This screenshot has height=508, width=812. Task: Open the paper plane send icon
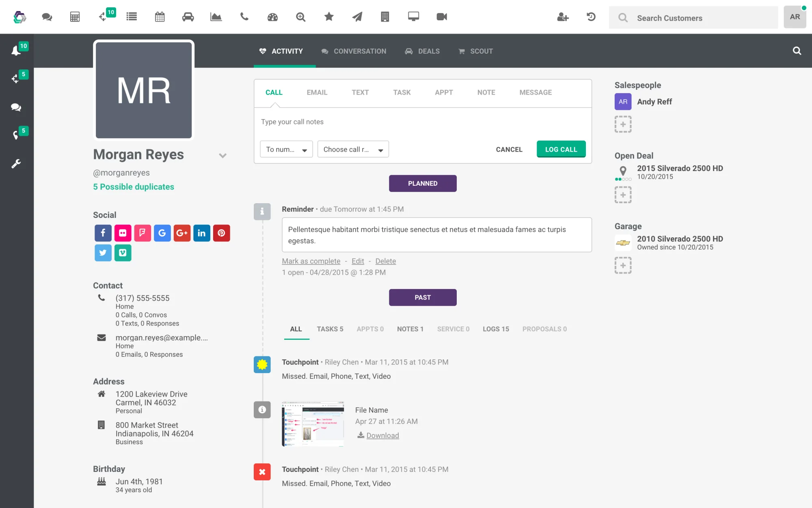point(357,17)
